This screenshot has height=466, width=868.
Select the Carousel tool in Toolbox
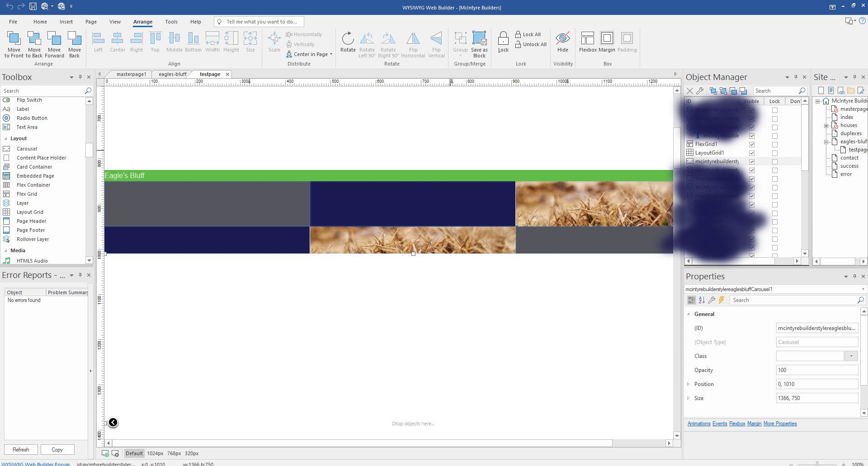click(x=27, y=149)
